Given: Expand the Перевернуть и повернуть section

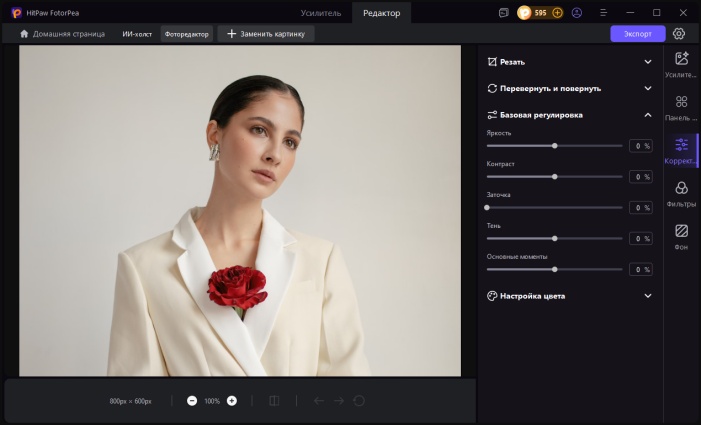Looking at the screenshot, I should [x=648, y=88].
